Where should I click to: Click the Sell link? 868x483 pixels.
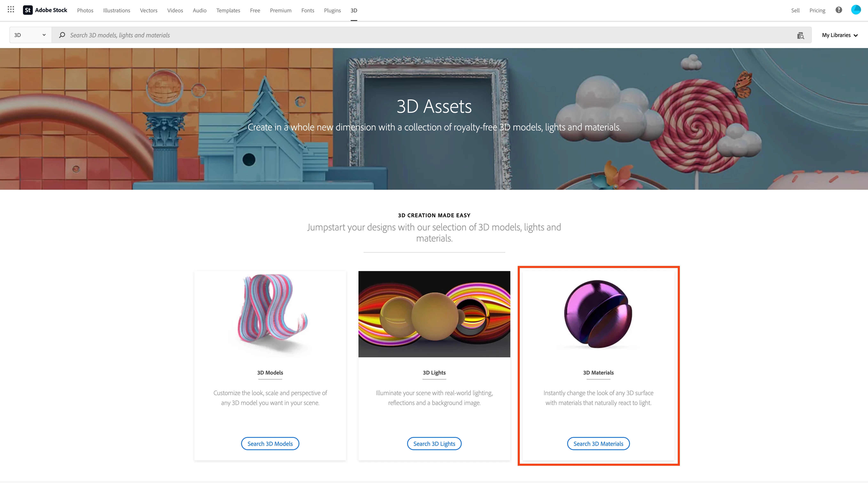tap(795, 10)
